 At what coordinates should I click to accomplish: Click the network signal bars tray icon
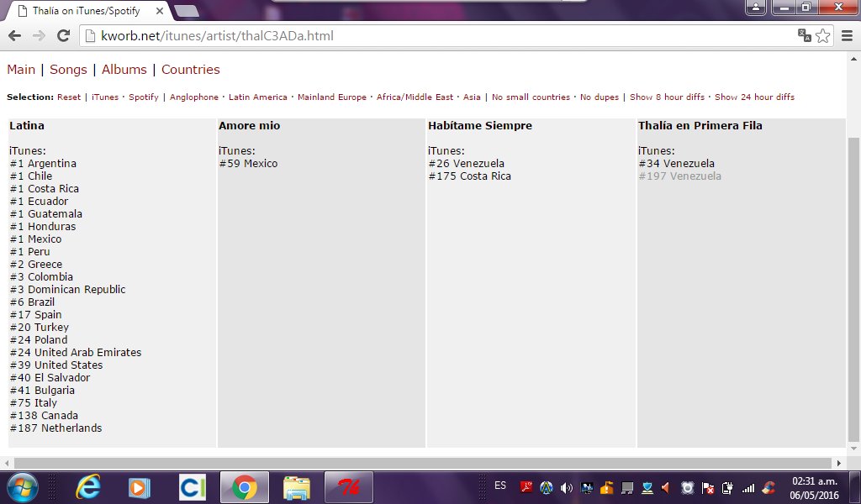coord(747,487)
